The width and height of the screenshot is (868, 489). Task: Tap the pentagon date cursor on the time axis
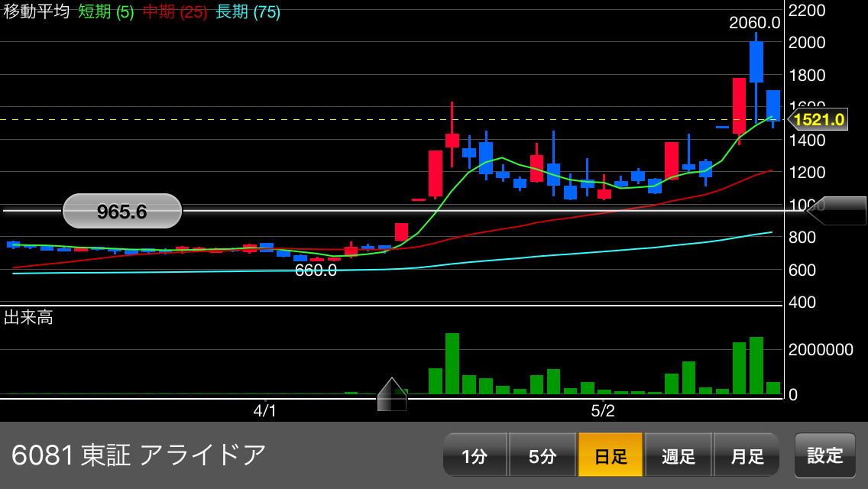point(392,395)
